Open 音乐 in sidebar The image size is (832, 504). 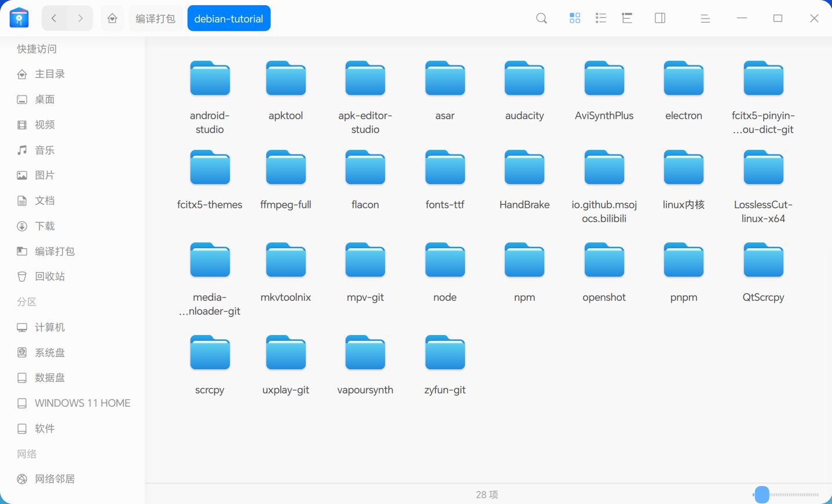pyautogui.click(x=72, y=150)
